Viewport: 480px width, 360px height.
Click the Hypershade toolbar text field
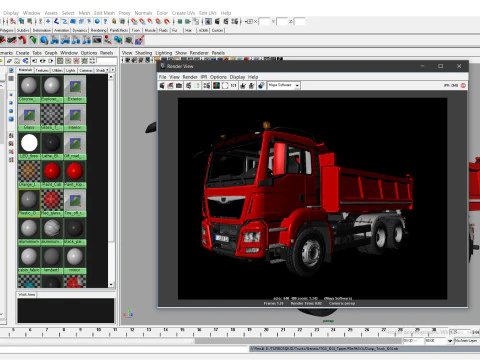coord(107,61)
